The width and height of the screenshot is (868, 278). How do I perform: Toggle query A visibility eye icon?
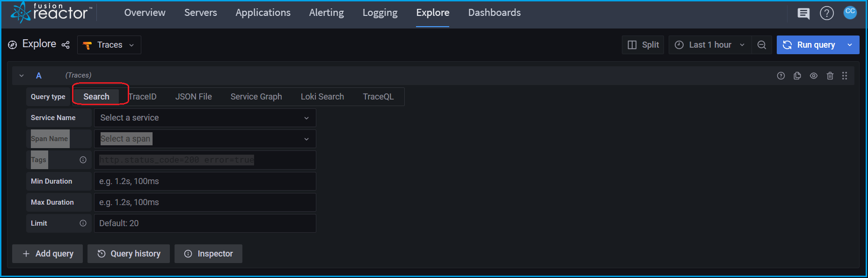coord(814,76)
